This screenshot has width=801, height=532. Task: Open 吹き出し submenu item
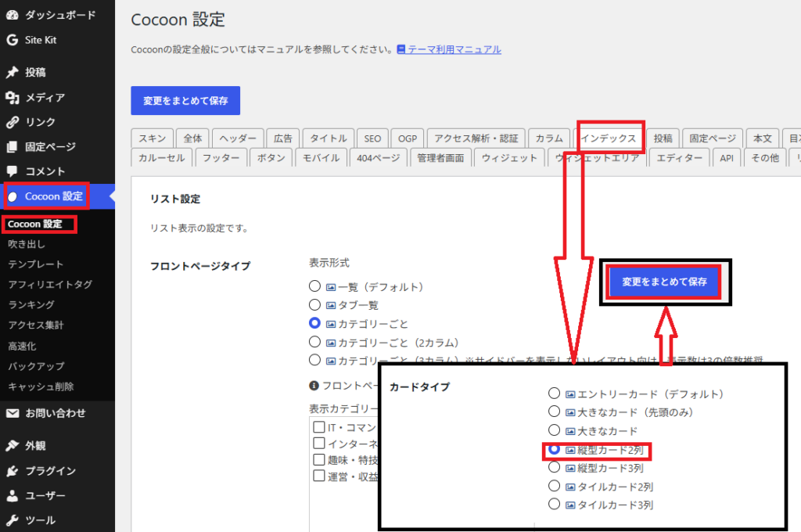tap(27, 244)
